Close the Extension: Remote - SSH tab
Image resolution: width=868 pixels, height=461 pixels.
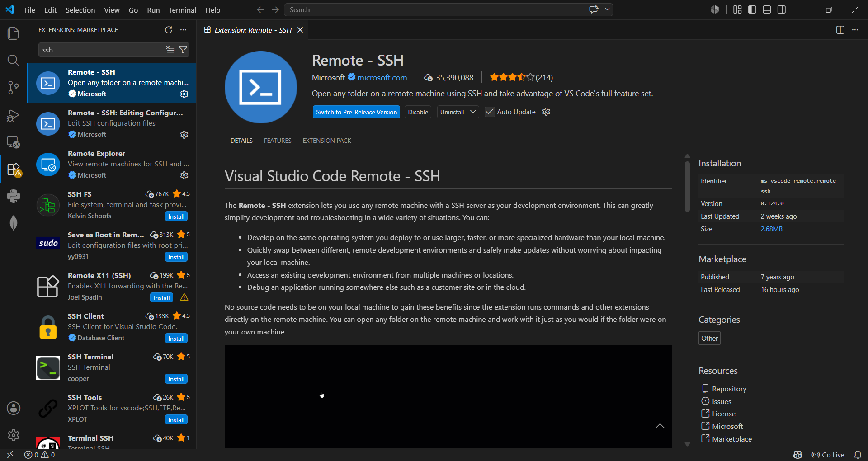[x=300, y=30]
